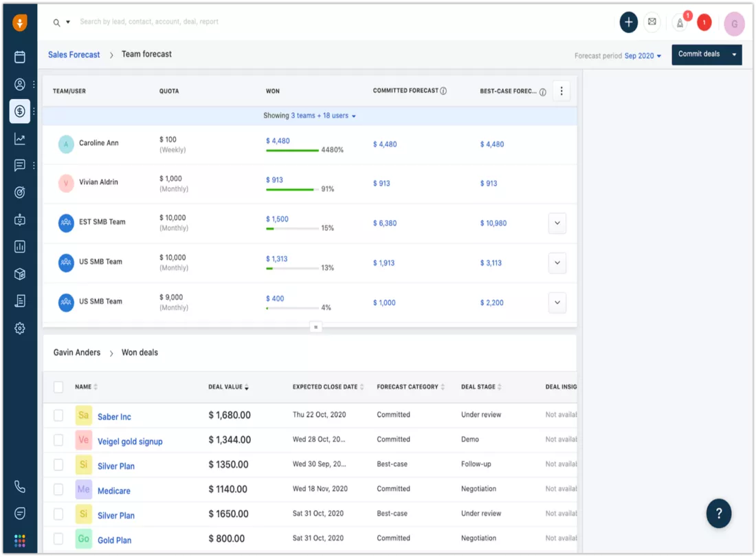Viewport: 756px width, 557px height.
Task: Tick the checkbox for Saber Inc
Action: click(x=58, y=415)
